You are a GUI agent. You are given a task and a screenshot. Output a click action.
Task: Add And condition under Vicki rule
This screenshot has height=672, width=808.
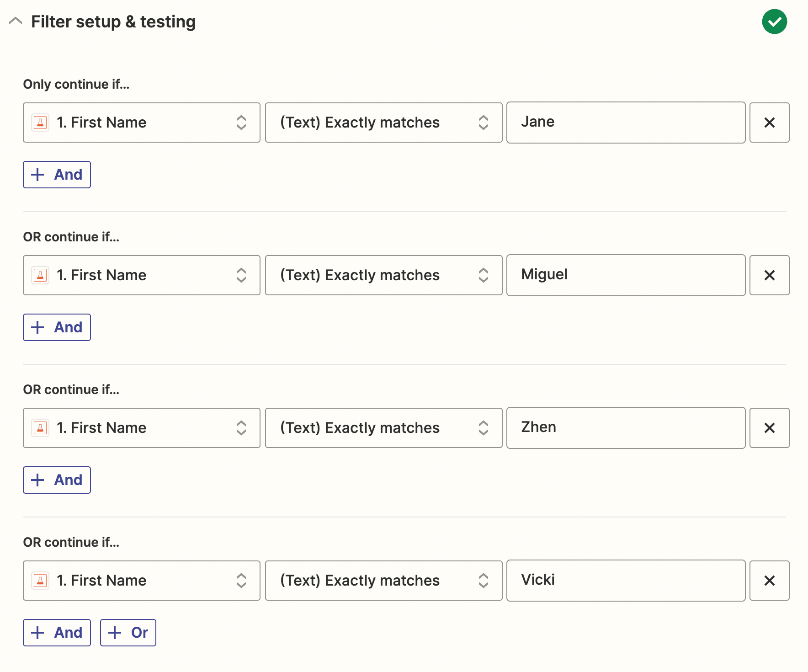57,633
